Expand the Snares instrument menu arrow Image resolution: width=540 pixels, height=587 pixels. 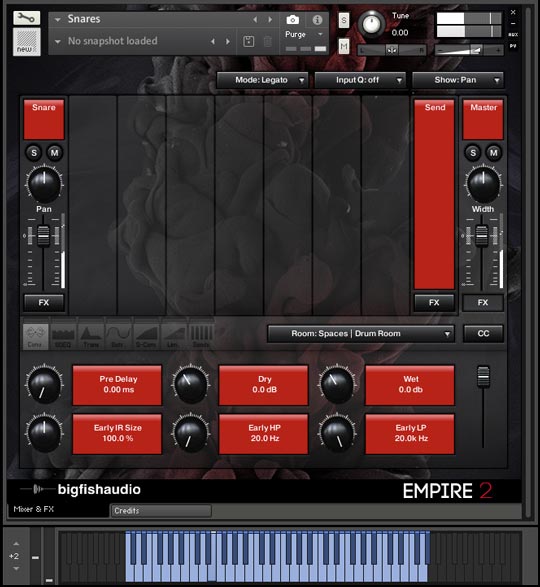click(x=58, y=19)
